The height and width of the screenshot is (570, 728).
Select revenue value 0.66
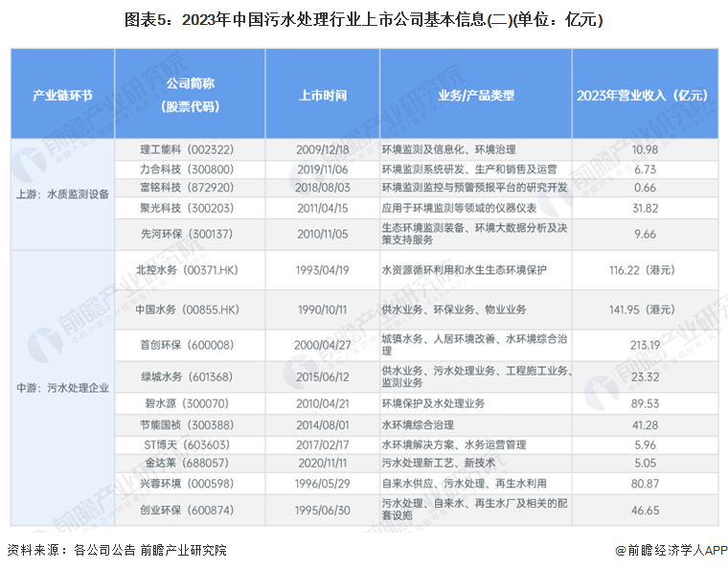click(645, 188)
